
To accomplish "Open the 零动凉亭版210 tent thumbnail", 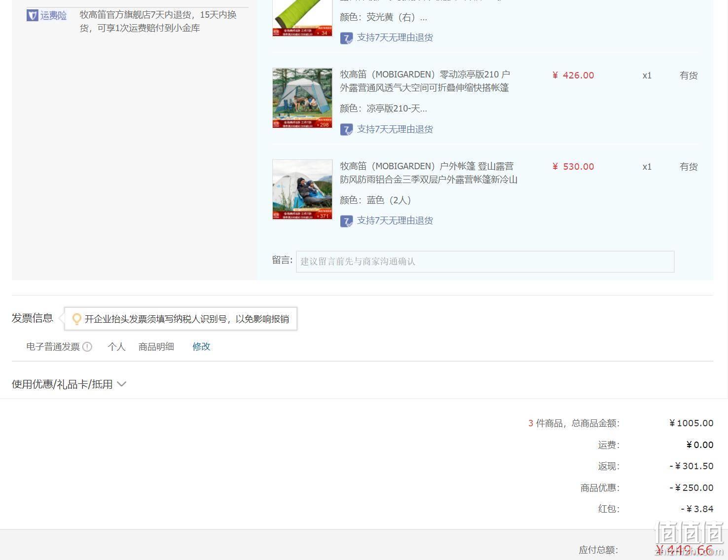I will 302,98.
